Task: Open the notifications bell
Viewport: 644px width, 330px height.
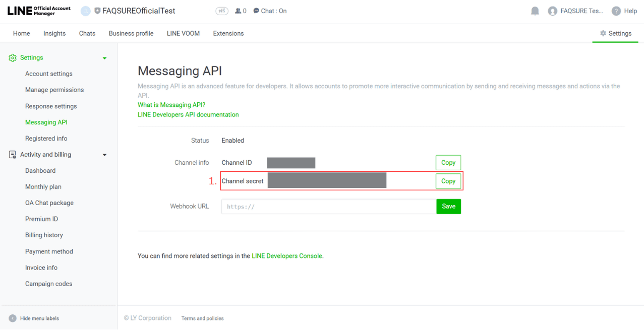Action: (535, 11)
